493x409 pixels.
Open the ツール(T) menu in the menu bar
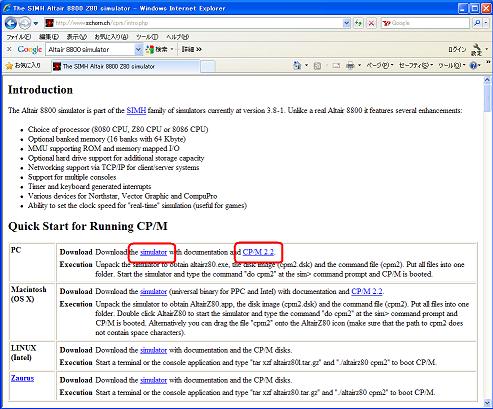tap(147, 37)
